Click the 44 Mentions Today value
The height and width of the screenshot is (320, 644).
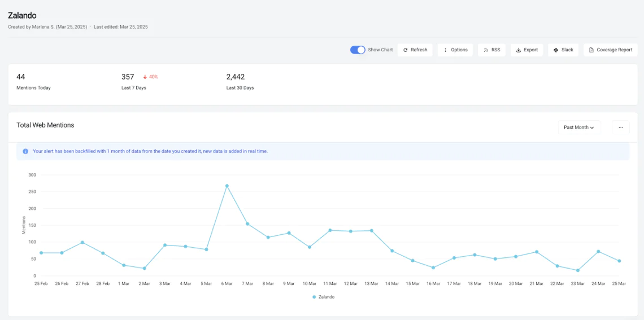(21, 77)
